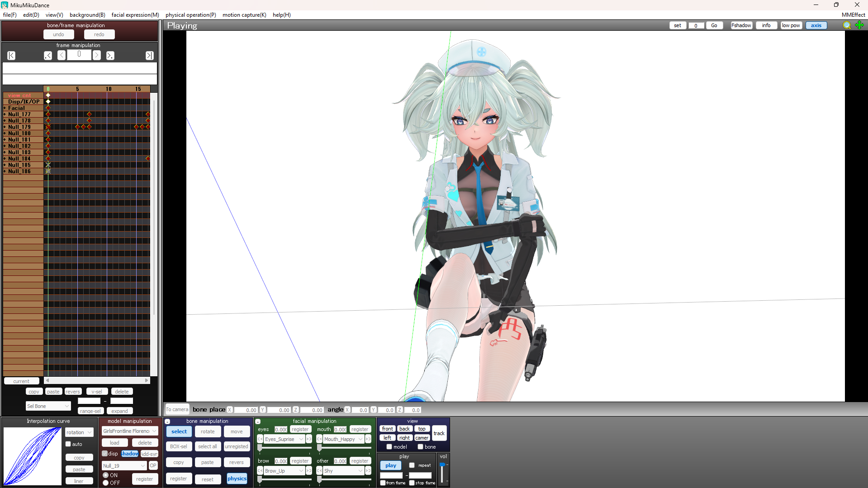This screenshot has width=868, height=488.
Task: Open the edit(D) menu
Action: pyautogui.click(x=31, y=15)
